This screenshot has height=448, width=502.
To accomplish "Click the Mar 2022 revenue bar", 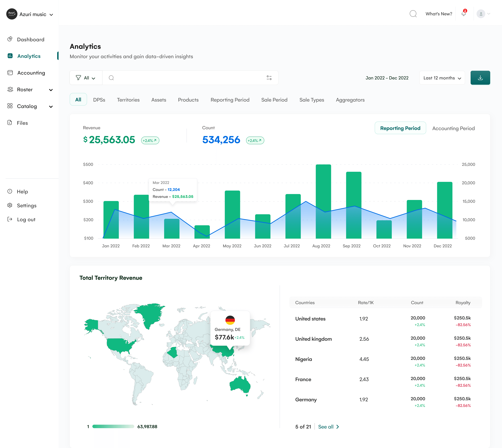I will (172, 228).
